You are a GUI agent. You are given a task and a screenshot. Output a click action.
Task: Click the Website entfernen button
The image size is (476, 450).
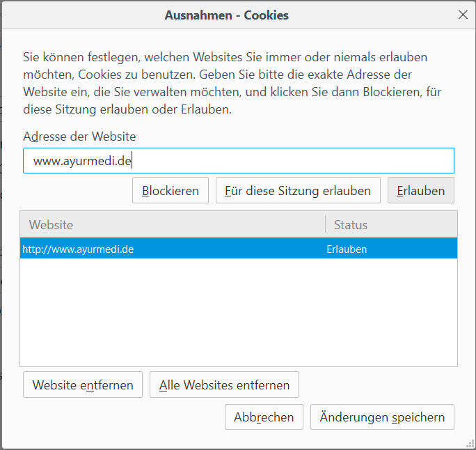[83, 385]
